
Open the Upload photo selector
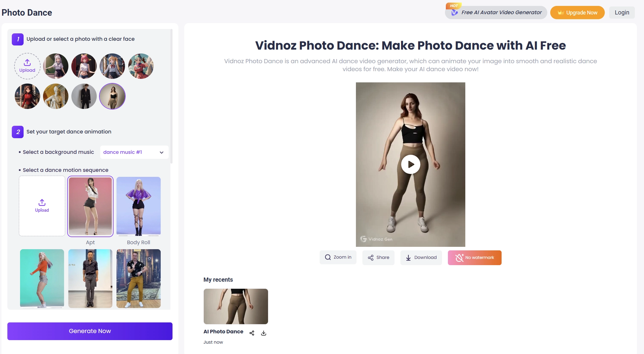[27, 66]
